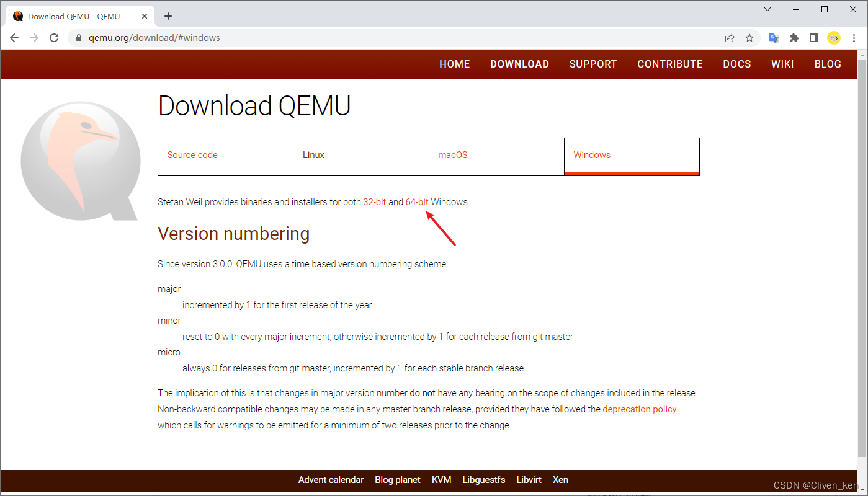
Task: Open the CONTRIBUTE navigation item
Action: tap(670, 64)
